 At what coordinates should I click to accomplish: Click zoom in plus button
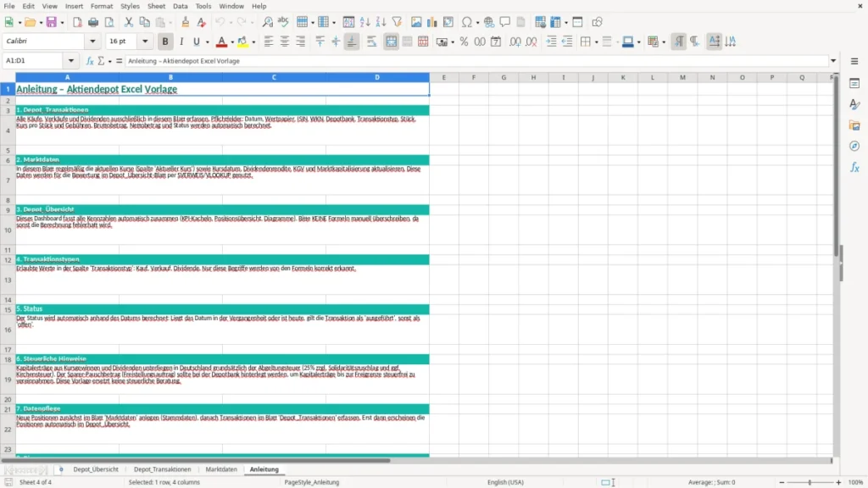coord(838,482)
